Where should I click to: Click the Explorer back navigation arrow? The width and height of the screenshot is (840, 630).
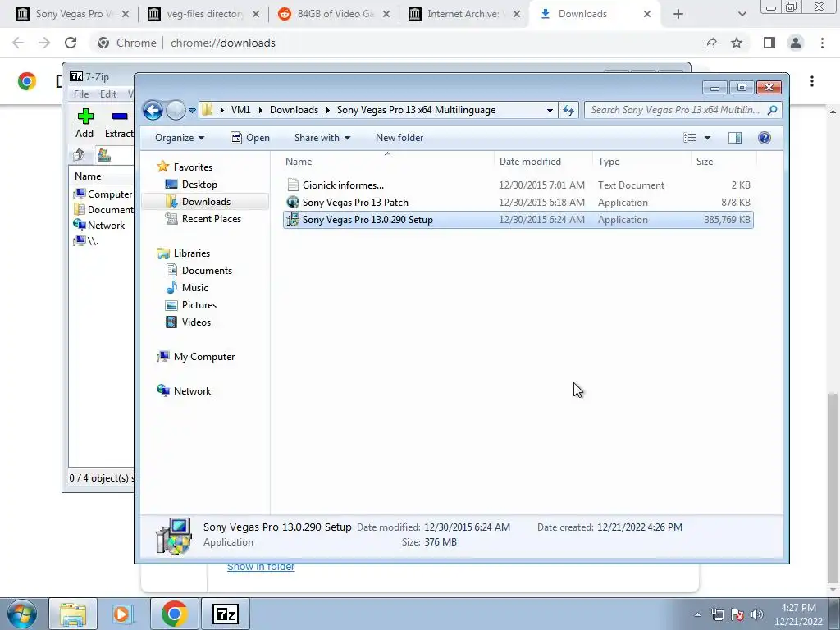click(153, 111)
